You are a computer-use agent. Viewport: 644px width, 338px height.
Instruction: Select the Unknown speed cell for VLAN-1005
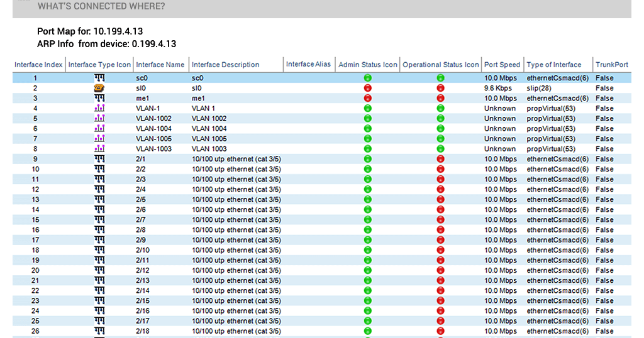499,139
